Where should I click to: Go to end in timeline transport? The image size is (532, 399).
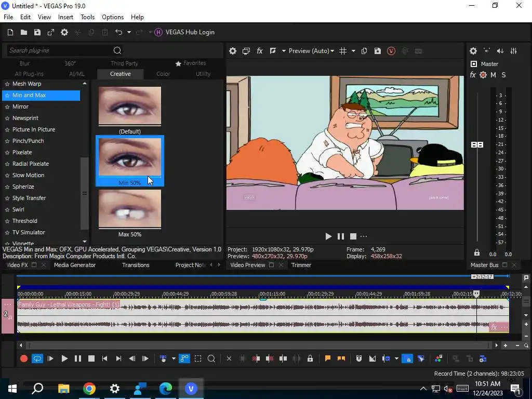click(118, 358)
